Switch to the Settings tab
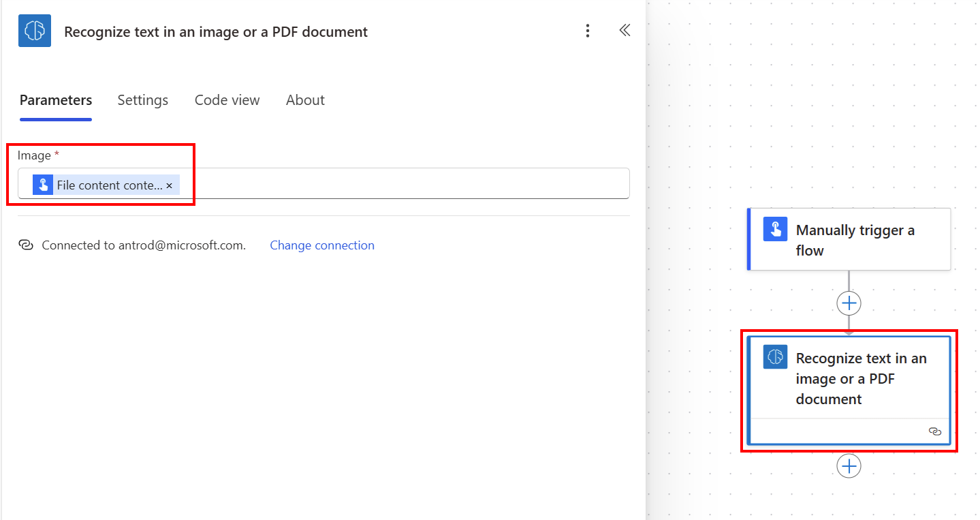Image resolution: width=980 pixels, height=520 pixels. click(142, 100)
